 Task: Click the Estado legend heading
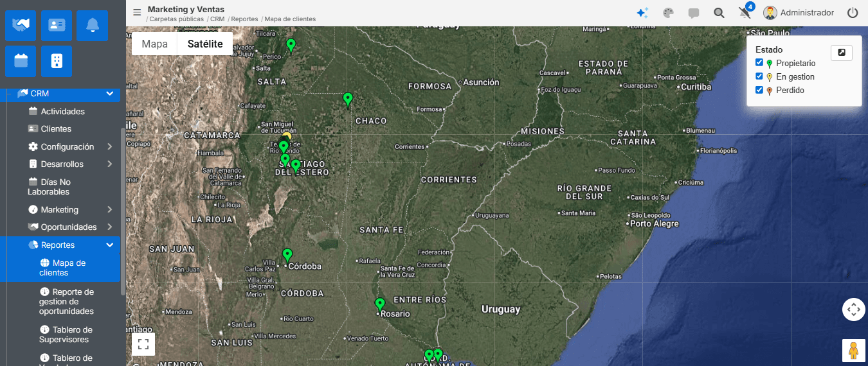[x=769, y=49]
